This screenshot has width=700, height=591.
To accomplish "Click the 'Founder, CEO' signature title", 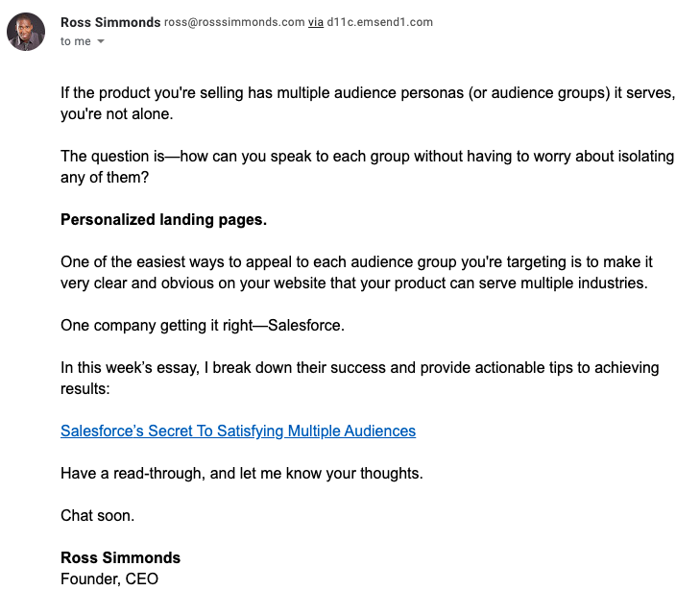I will click(x=109, y=579).
